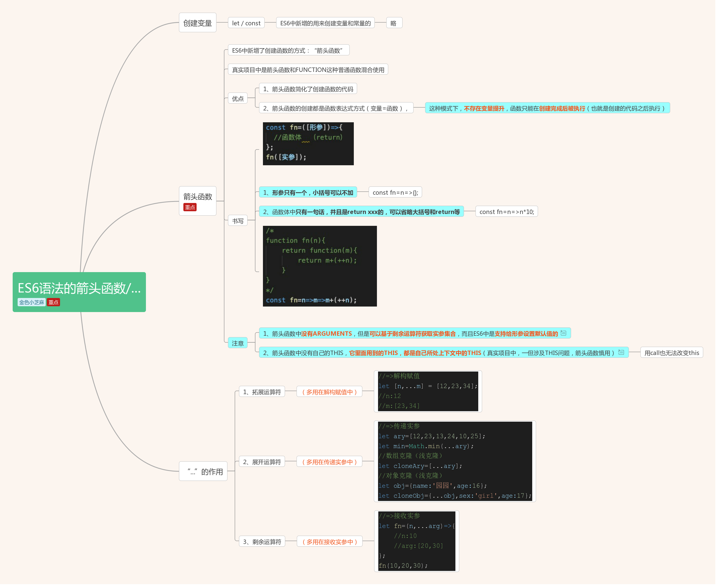
Task: Select the 注意 subtopic
Action: click(240, 345)
